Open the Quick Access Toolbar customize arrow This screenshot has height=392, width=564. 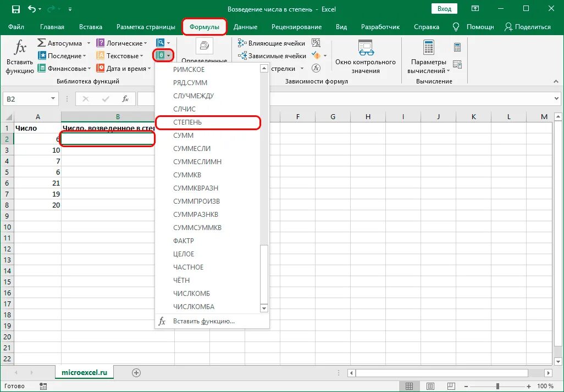(x=70, y=9)
